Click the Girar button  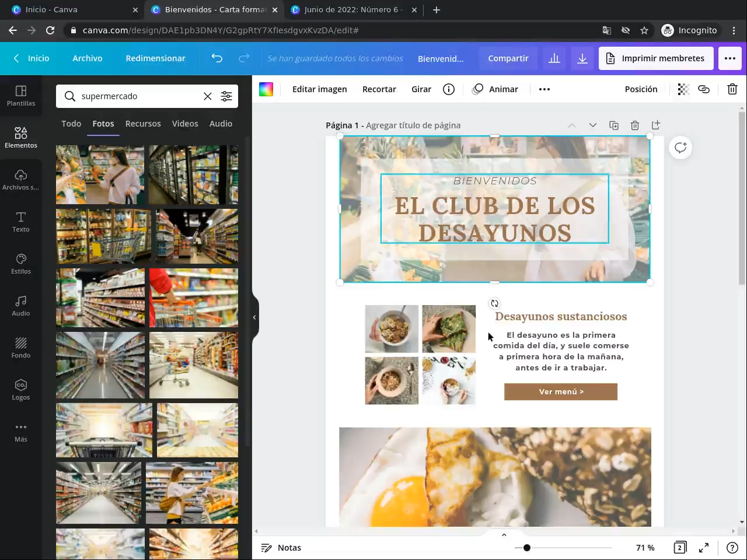pyautogui.click(x=421, y=89)
